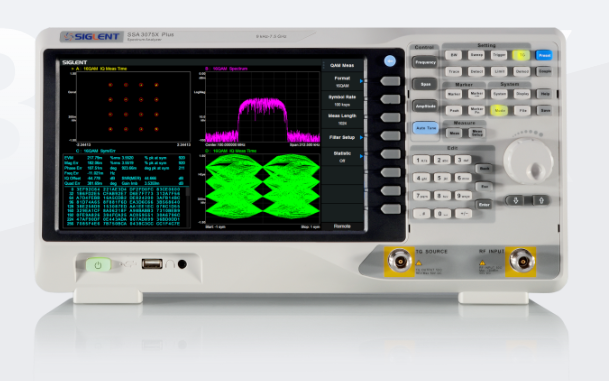Click the softkey beside Meas Length
This screenshot has height=381, width=609.
point(390,118)
